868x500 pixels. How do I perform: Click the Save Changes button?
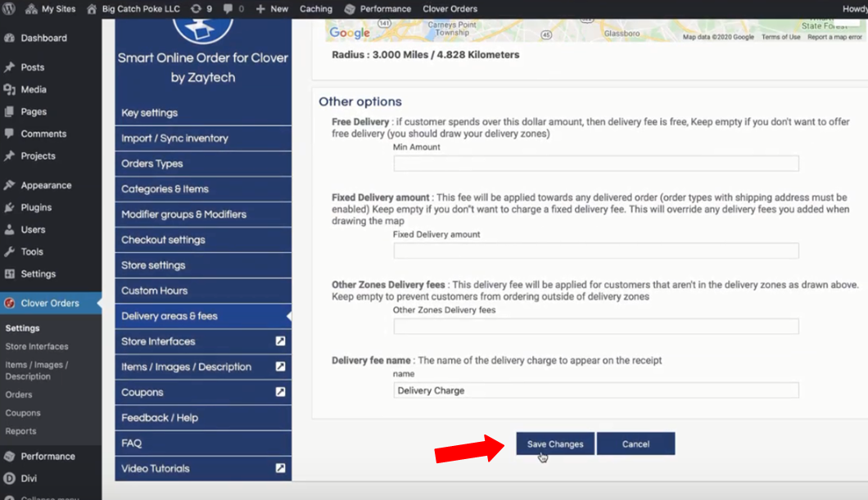(x=555, y=444)
